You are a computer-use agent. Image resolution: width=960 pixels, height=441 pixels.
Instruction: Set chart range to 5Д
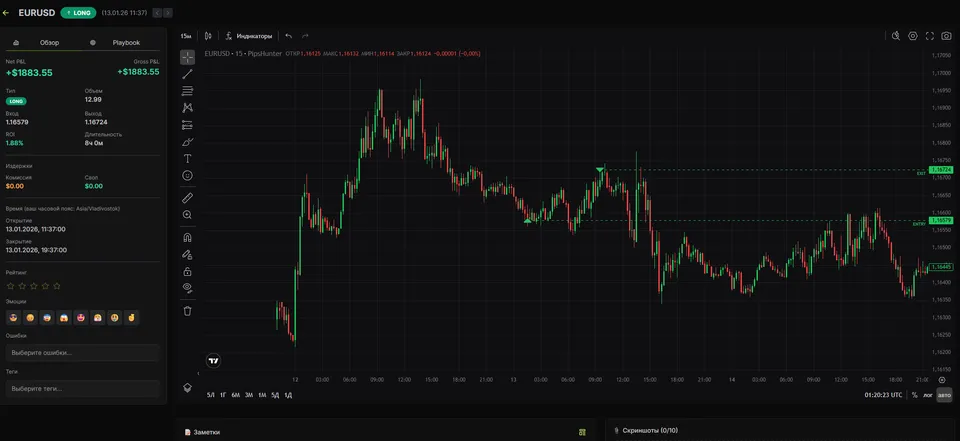[x=276, y=396]
